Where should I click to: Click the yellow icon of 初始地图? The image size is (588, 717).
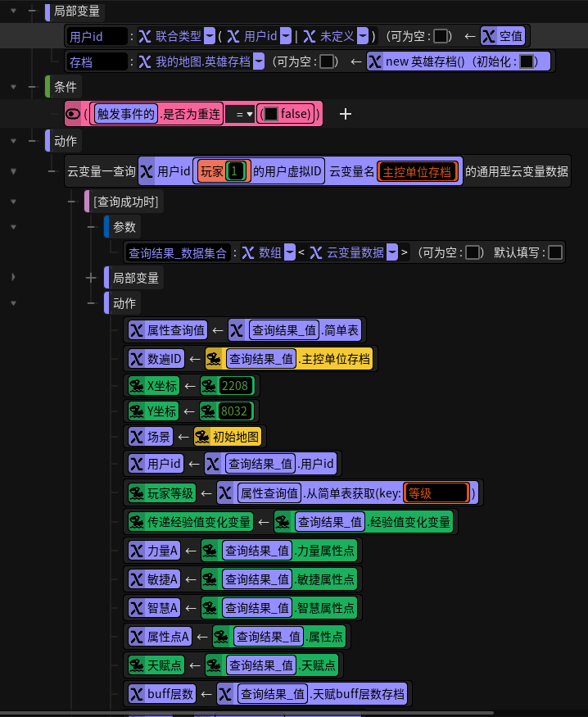point(202,437)
